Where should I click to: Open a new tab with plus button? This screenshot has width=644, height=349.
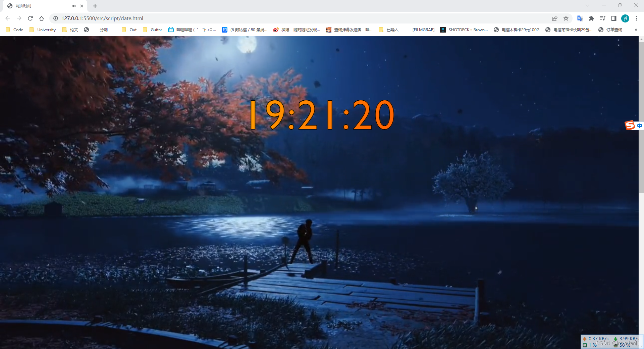[x=95, y=6]
